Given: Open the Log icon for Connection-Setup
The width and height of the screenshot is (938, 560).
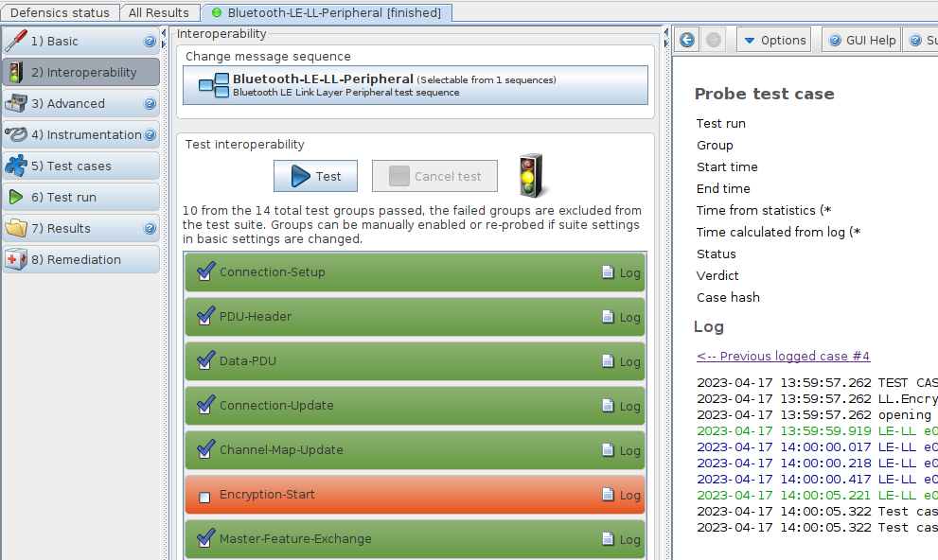Looking at the screenshot, I should click(x=621, y=272).
